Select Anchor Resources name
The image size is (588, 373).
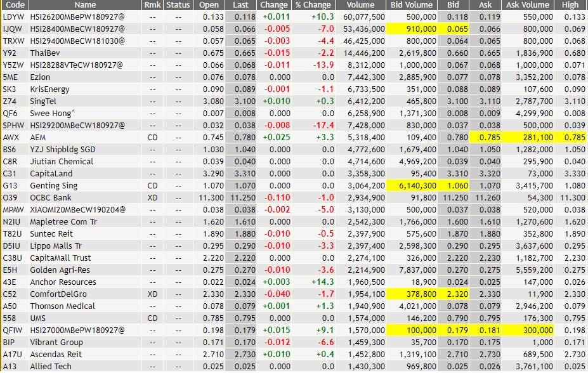[x=63, y=282]
